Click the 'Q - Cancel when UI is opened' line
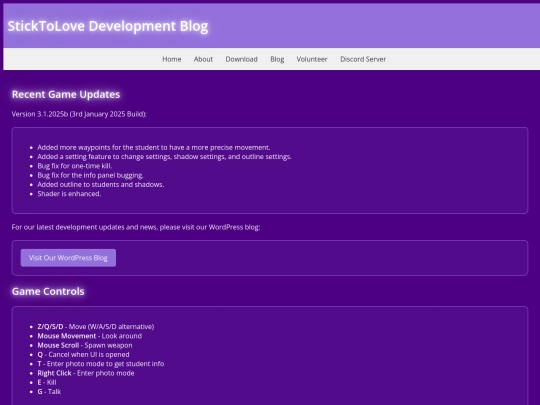The width and height of the screenshot is (540, 405). point(83,354)
